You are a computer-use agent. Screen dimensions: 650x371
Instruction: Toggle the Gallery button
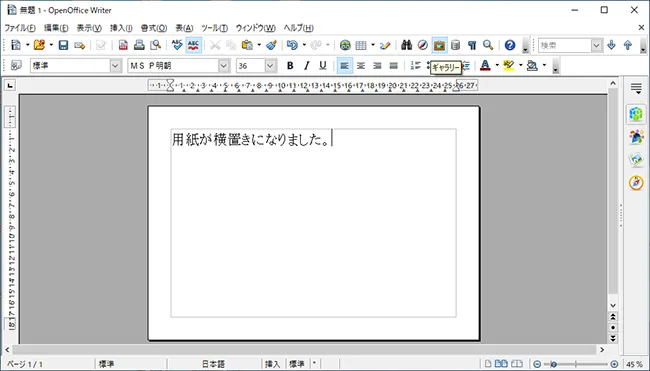pyautogui.click(x=439, y=45)
